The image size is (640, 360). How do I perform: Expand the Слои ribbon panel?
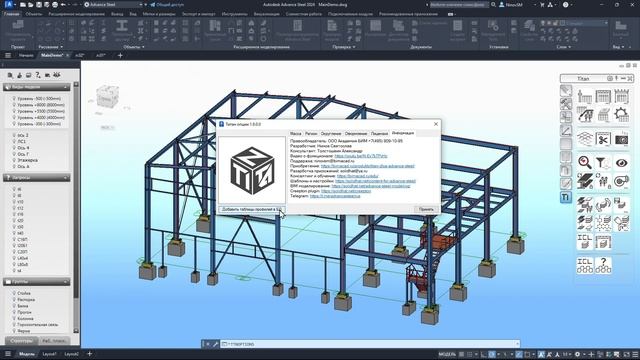[564, 47]
